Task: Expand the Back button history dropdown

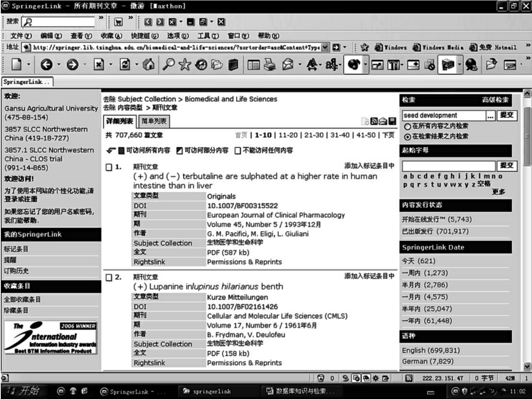Action: [x=59, y=65]
